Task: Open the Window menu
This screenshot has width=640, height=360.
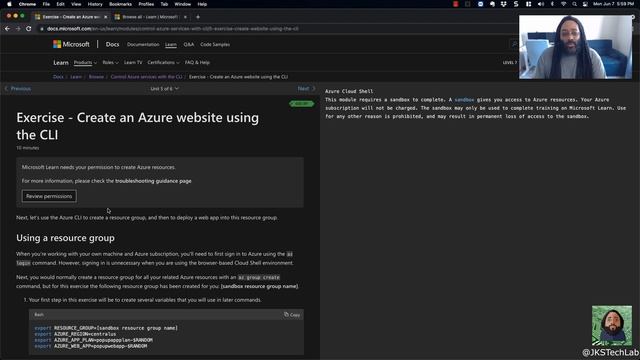Action: click(182, 4)
